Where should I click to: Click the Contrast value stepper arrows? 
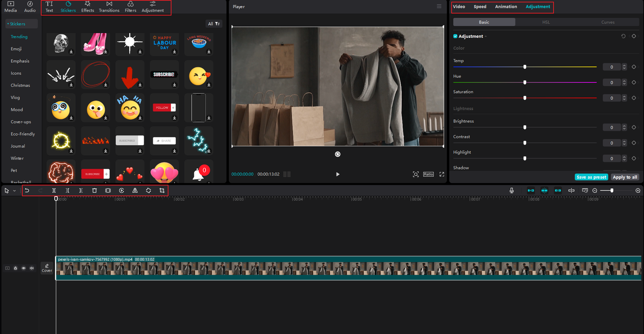click(x=624, y=143)
